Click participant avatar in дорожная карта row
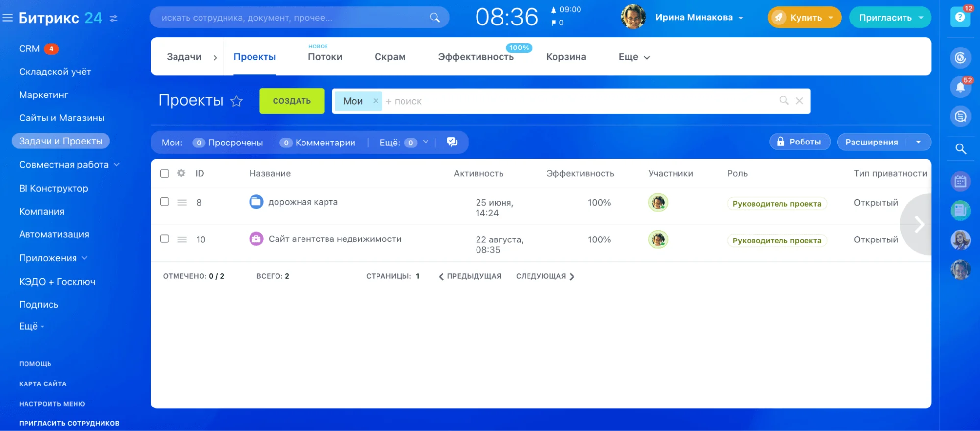This screenshot has height=431, width=980. 658,202
